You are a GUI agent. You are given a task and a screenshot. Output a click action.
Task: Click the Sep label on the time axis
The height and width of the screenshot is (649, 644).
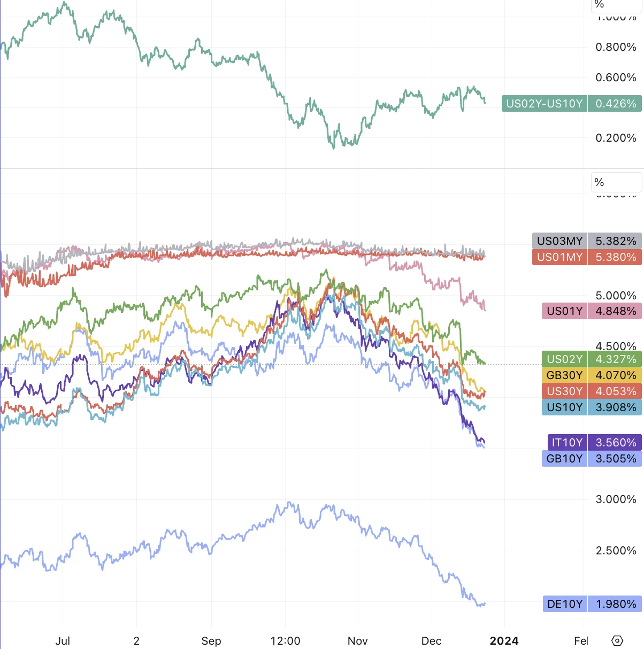(x=211, y=640)
